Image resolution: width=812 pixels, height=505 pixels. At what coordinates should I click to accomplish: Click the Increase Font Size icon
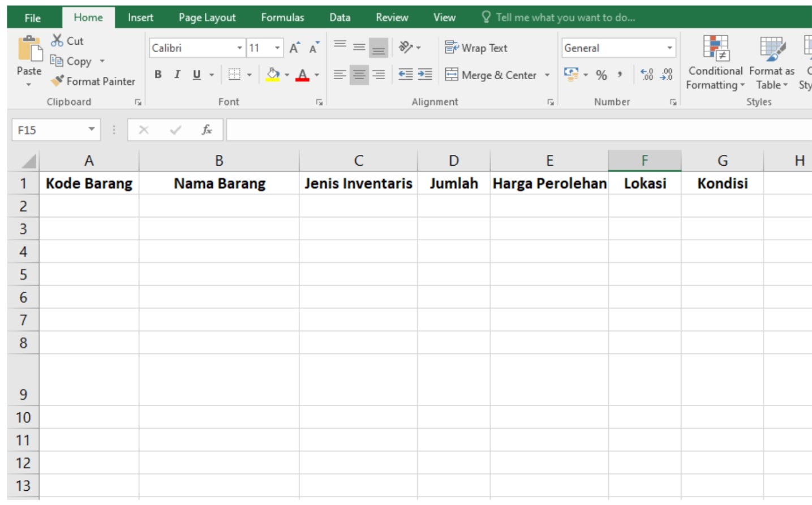tap(294, 48)
